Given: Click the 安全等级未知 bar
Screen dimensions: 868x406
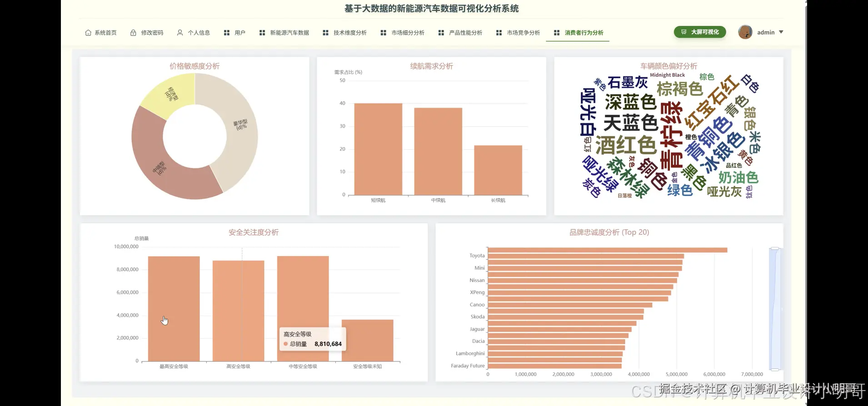Looking at the screenshot, I should [367, 341].
